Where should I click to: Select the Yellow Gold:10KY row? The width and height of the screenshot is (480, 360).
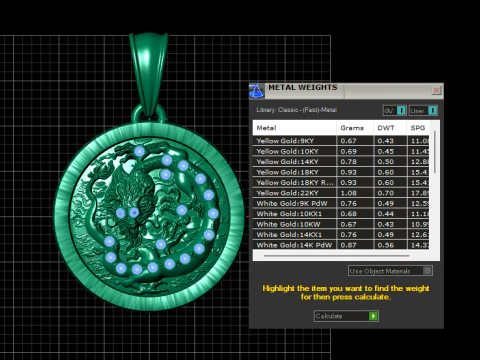pyautogui.click(x=341, y=151)
